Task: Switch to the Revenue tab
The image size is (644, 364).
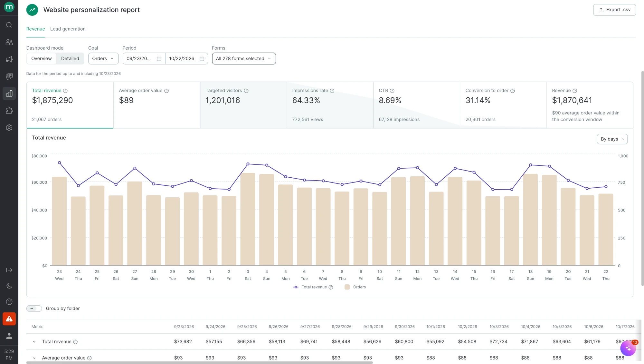Action: click(36, 29)
